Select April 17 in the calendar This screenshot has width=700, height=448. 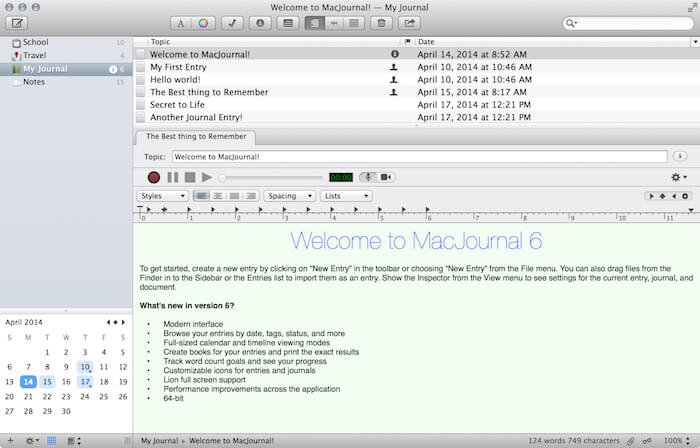(85, 382)
